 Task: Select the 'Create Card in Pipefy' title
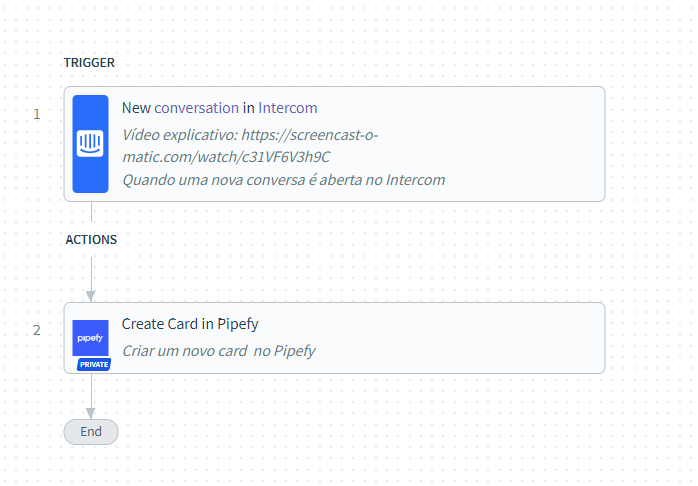(190, 324)
